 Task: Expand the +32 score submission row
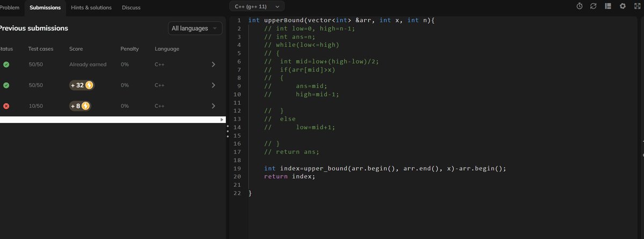213,85
